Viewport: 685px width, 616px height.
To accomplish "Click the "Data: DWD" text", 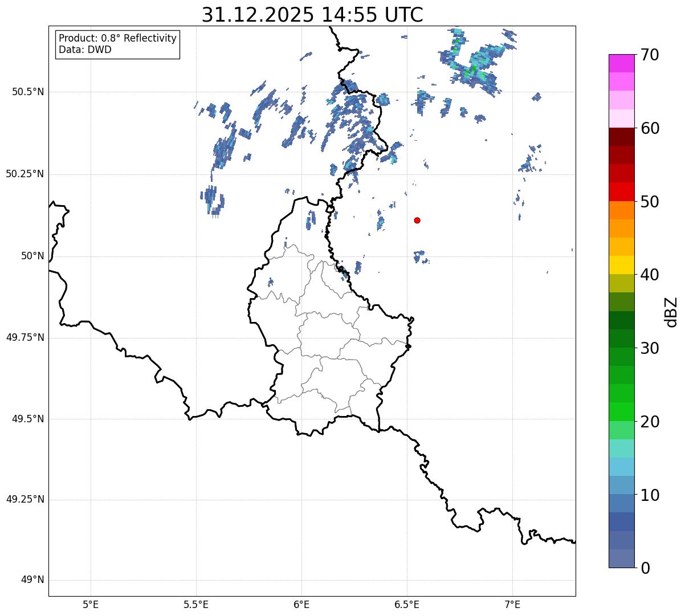I will [x=85, y=50].
